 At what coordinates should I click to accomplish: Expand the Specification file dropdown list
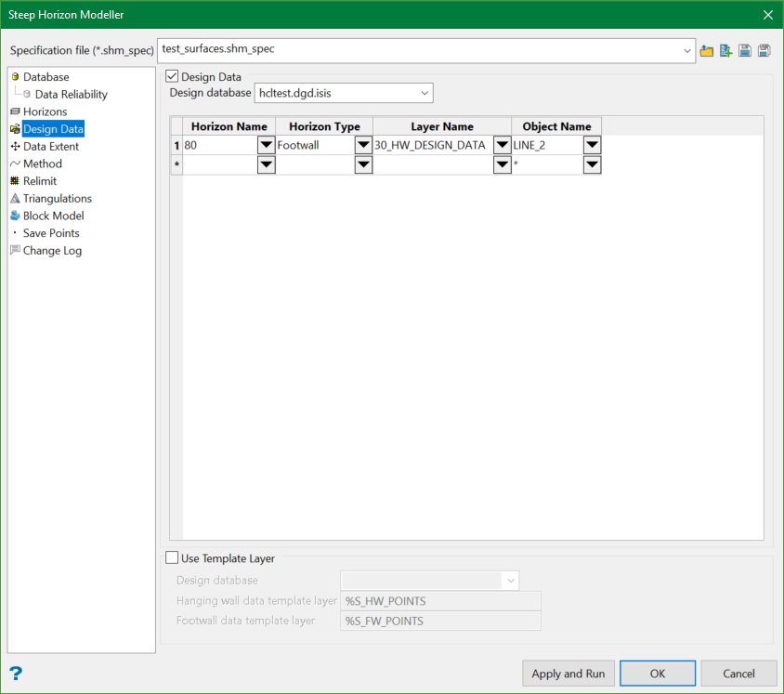(686, 50)
